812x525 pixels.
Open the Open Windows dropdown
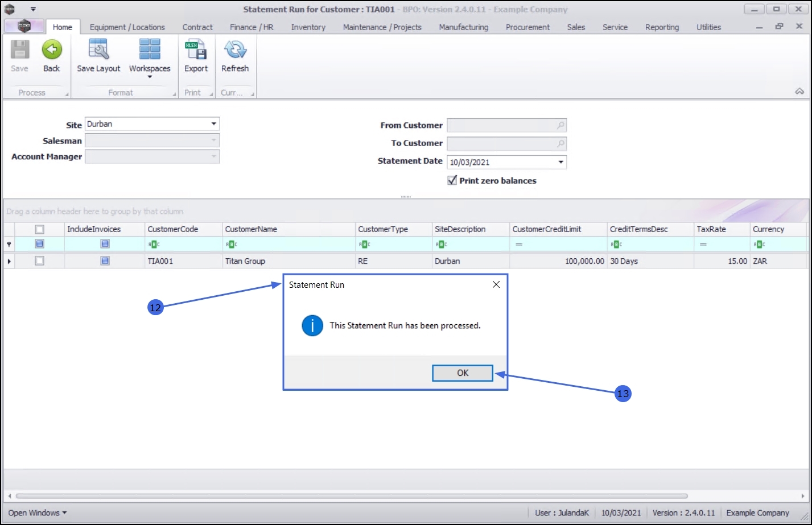pyautogui.click(x=38, y=512)
